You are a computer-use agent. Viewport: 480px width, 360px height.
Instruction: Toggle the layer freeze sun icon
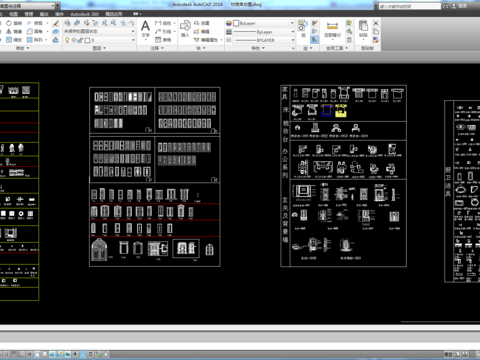(74, 40)
